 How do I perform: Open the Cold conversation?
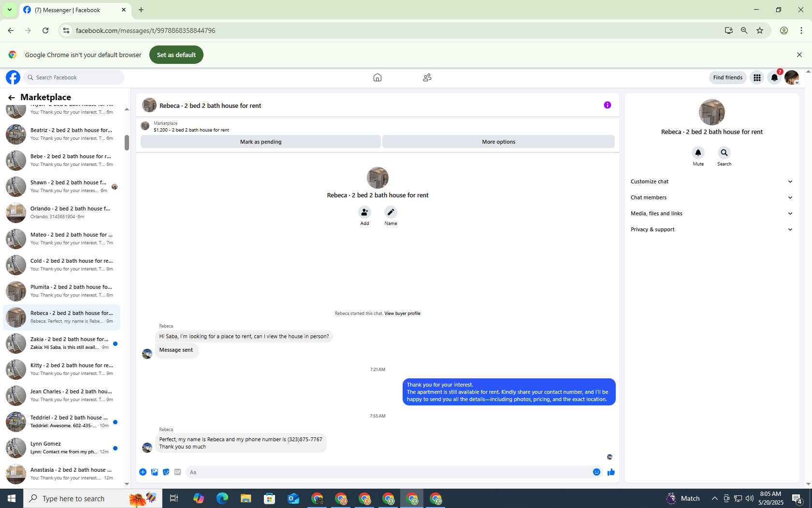click(62, 265)
